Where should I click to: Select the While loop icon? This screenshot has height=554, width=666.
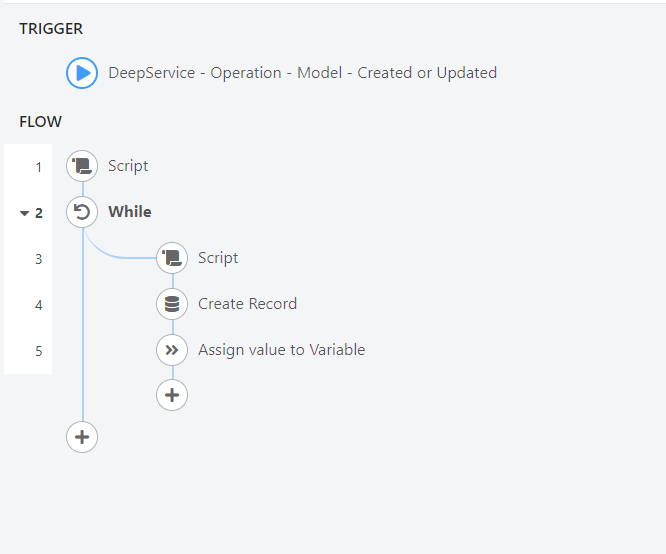tap(82, 212)
